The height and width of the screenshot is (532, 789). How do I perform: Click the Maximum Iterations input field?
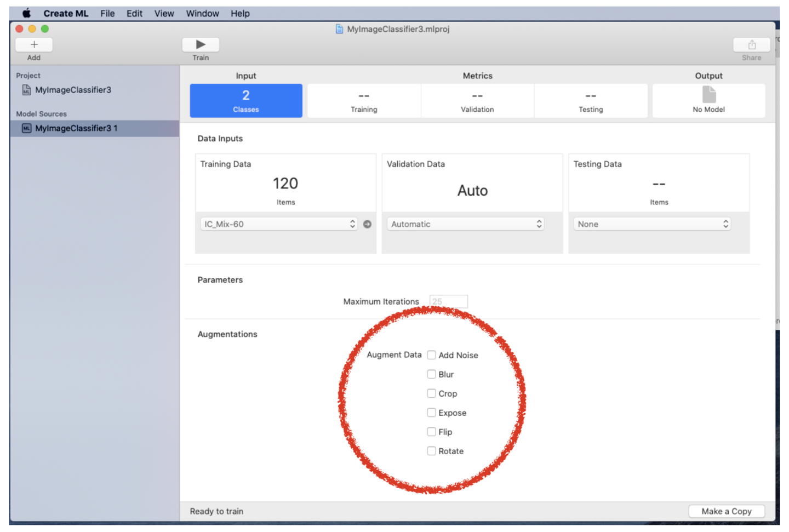coord(448,301)
